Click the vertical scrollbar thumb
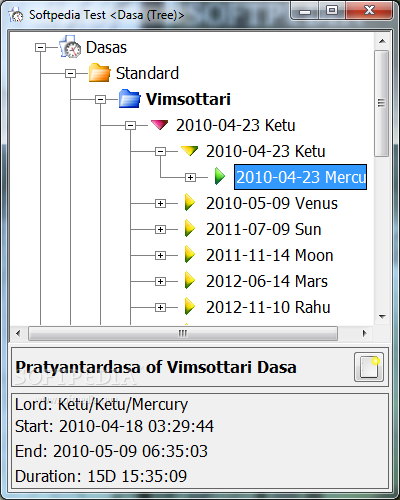 click(382, 103)
